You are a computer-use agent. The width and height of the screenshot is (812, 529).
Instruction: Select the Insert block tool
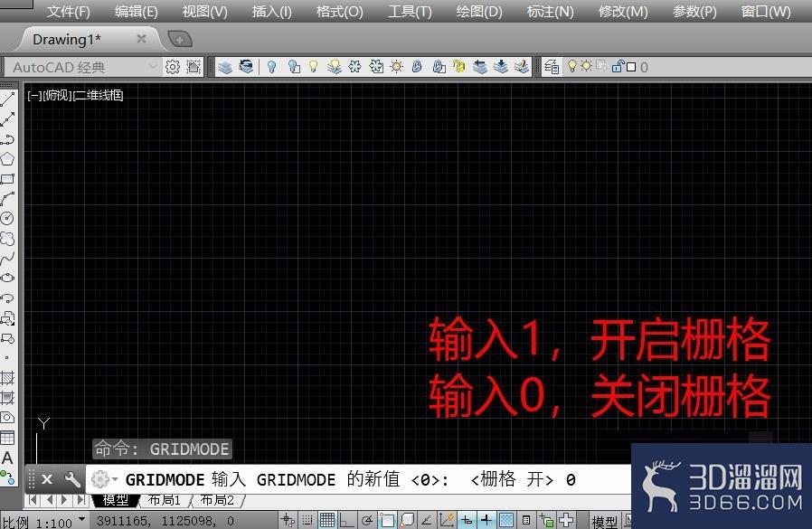point(7,318)
